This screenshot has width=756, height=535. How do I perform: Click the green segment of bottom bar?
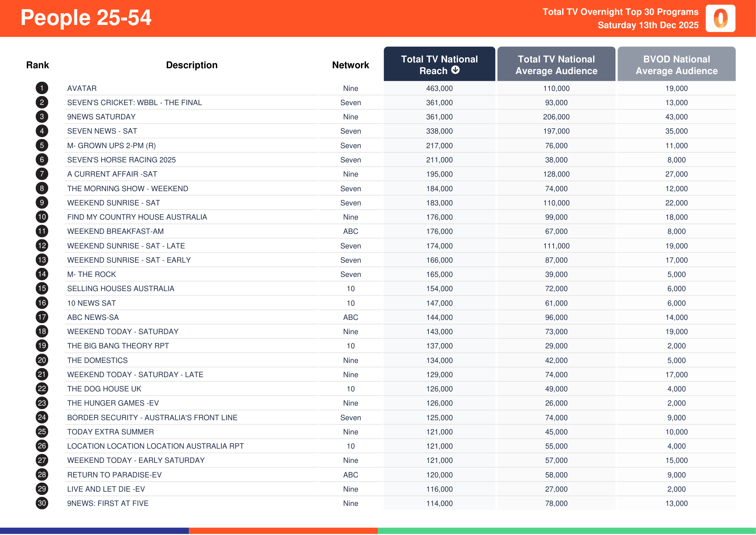click(x=566, y=531)
